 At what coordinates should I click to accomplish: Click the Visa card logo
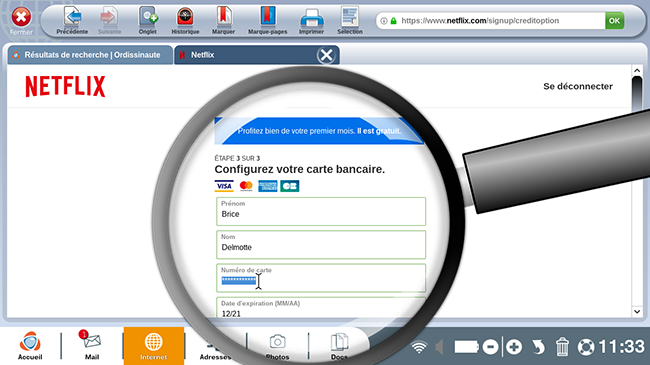[x=224, y=186]
